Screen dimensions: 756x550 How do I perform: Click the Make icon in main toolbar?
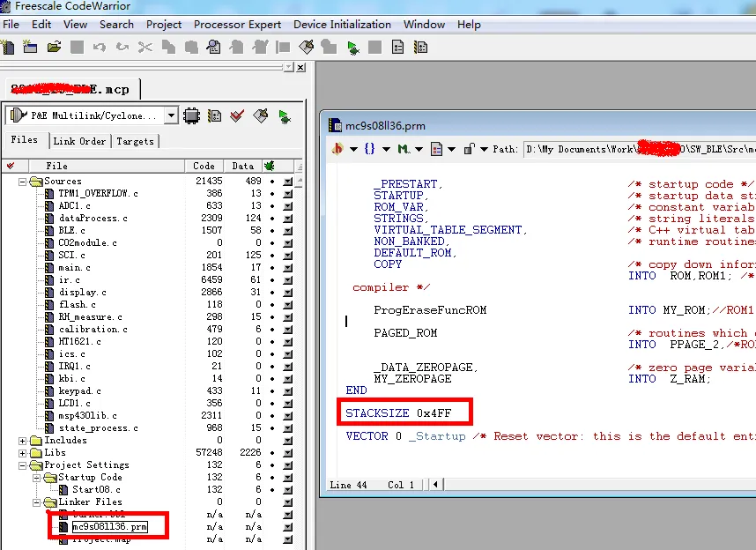pyautogui.click(x=307, y=48)
